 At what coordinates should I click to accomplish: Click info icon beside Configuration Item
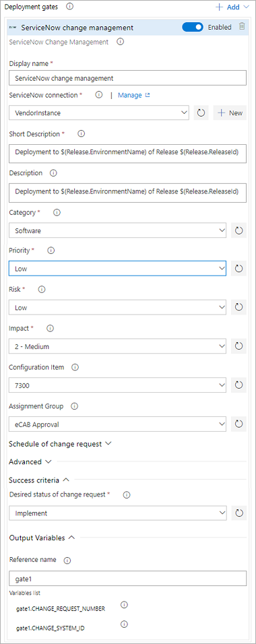click(75, 367)
